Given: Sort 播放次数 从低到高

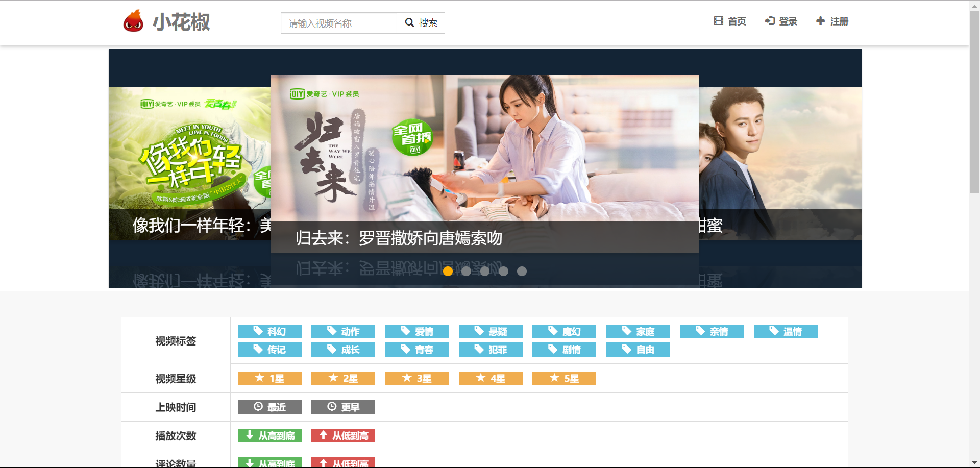Looking at the screenshot, I should click(343, 435).
